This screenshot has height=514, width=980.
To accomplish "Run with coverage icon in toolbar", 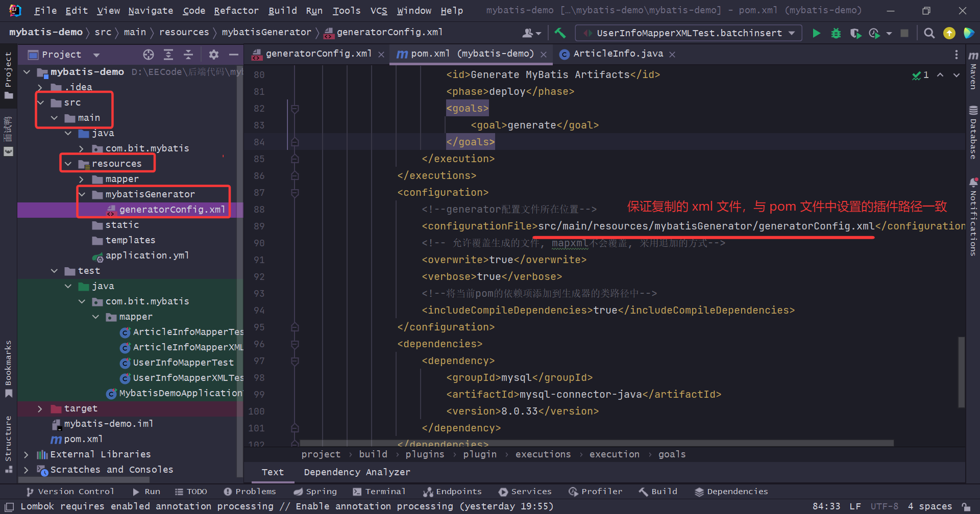I will point(855,33).
